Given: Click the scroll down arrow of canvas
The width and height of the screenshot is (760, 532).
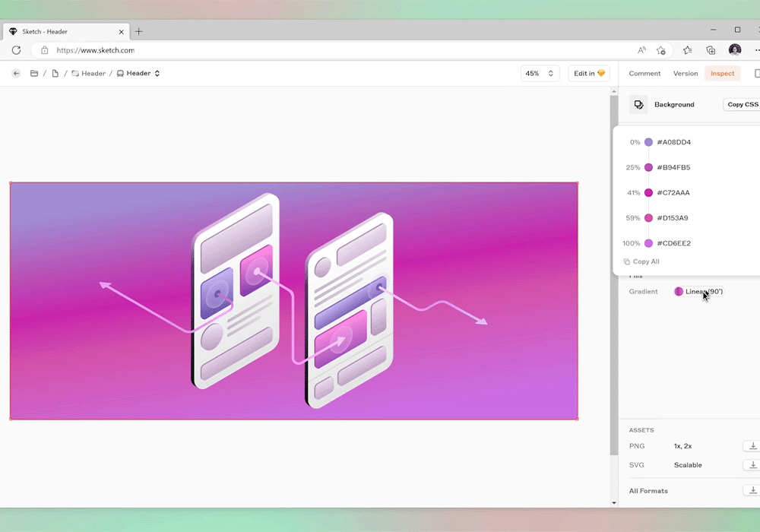Looking at the screenshot, I should point(614,503).
